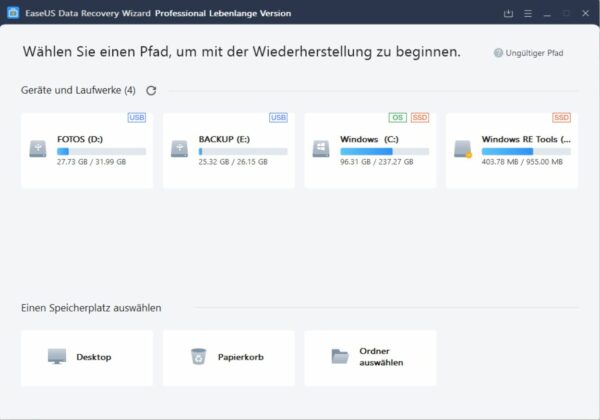Click the Geräte und Laufwerke (4) heading
This screenshot has width=600, height=420.
pyautogui.click(x=78, y=90)
